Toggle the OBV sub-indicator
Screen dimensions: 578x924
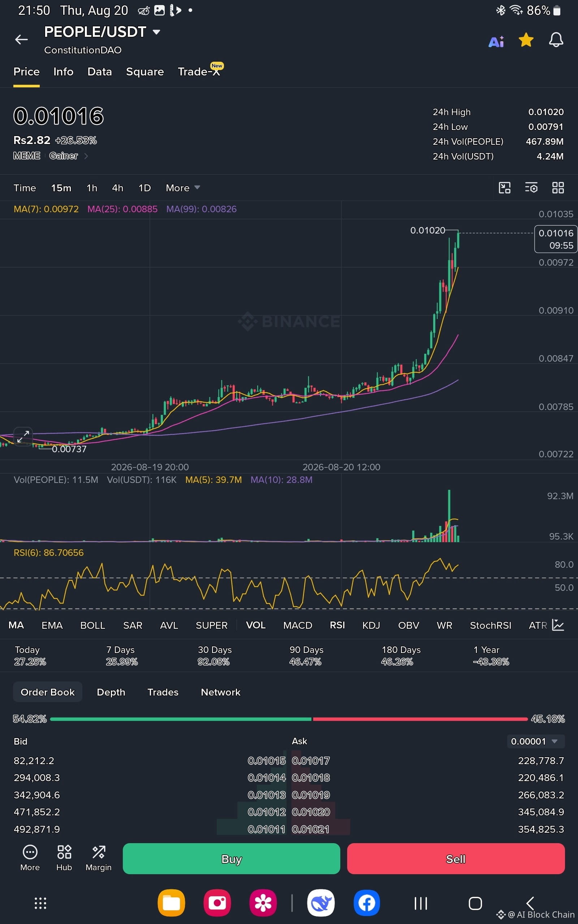(x=409, y=625)
